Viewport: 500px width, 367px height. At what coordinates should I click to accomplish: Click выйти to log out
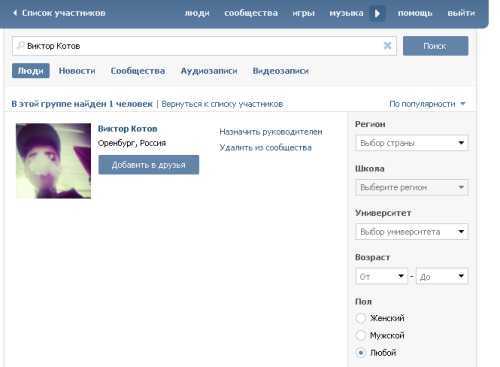[461, 13]
